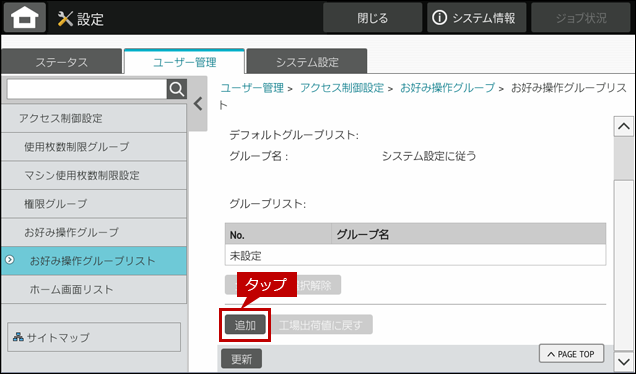Switch to the ステータス tab
The height and width of the screenshot is (374, 636).
pos(62,62)
